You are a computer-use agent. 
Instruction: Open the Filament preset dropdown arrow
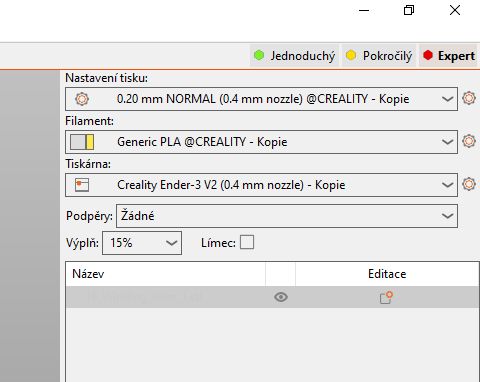coord(447,142)
